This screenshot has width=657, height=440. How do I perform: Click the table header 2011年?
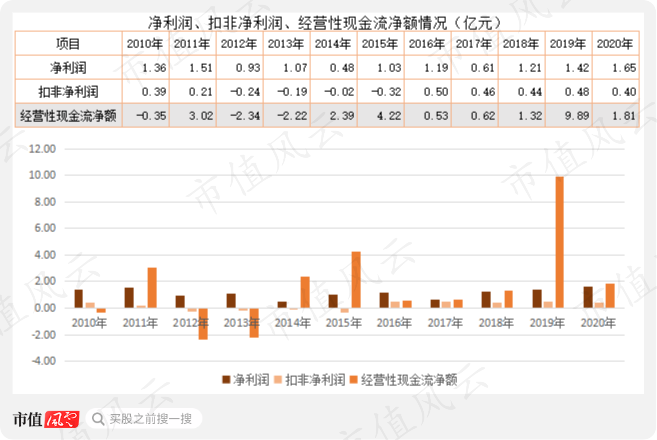click(192, 44)
